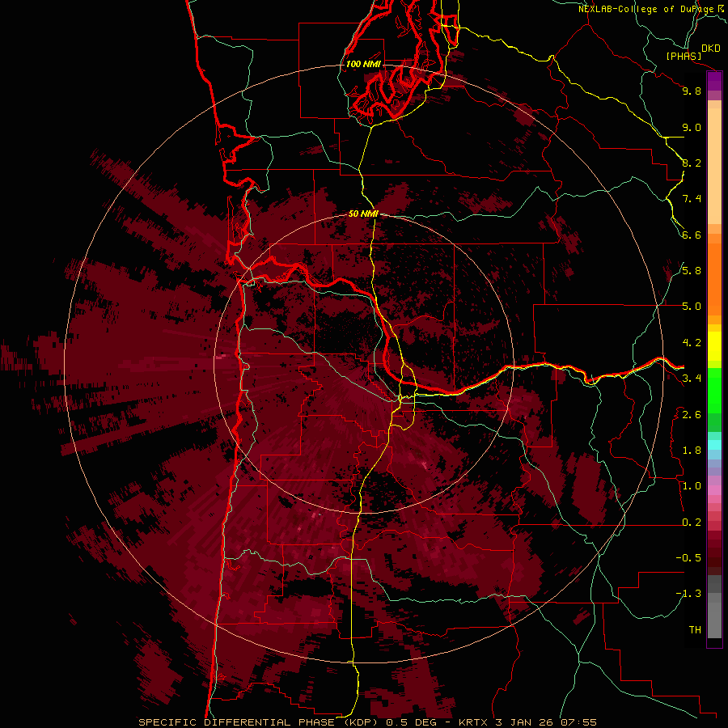Click the 07:55 timestamp
Screen dimensions: 728x728
578,722
